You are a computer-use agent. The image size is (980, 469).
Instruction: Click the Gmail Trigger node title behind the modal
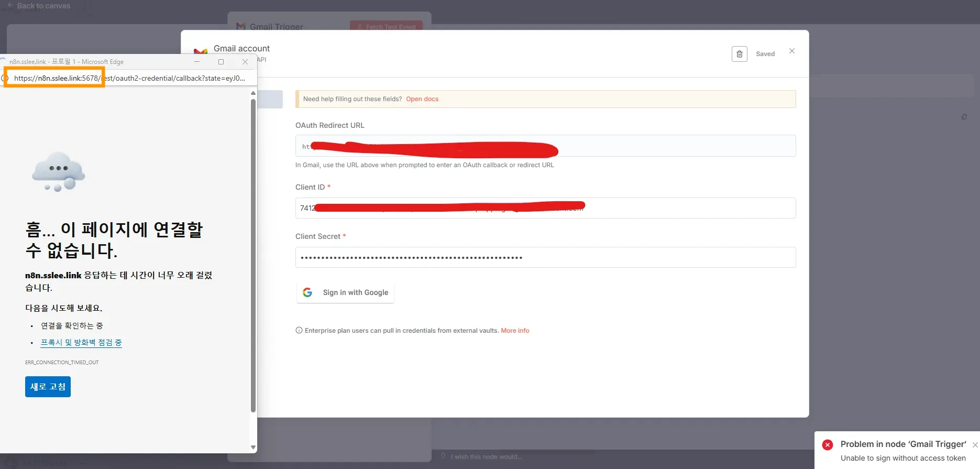(x=276, y=26)
